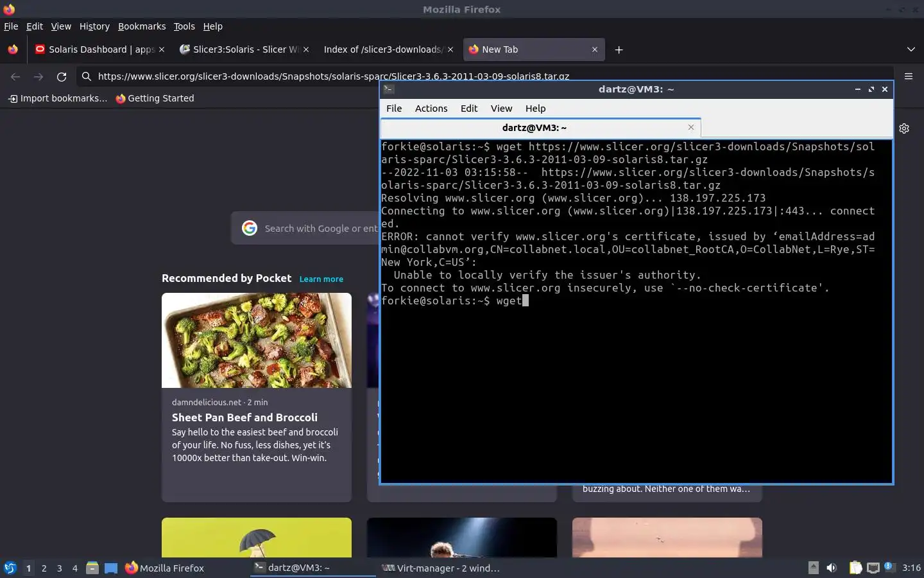The height and width of the screenshot is (578, 924).
Task: Close the Slicer3:Solaris wiki tab
Action: pyautogui.click(x=306, y=49)
